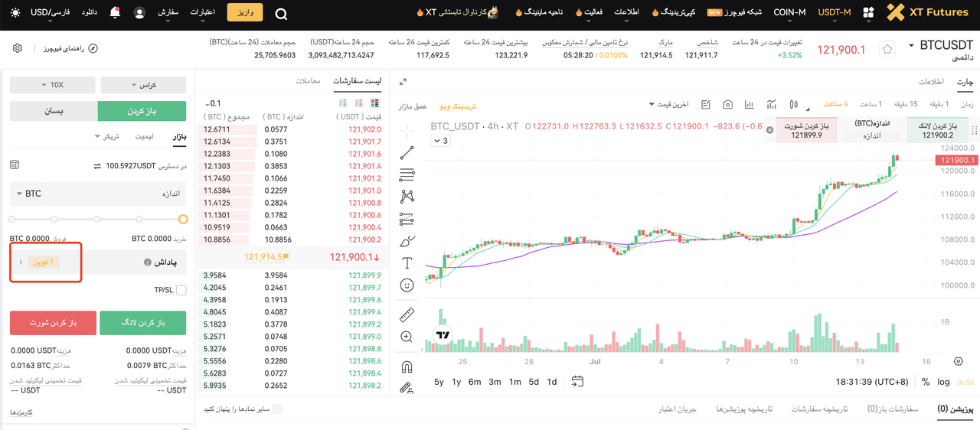Viewport: 980px width, 430px height.
Task: Toggle log scale on chart
Action: point(943,382)
